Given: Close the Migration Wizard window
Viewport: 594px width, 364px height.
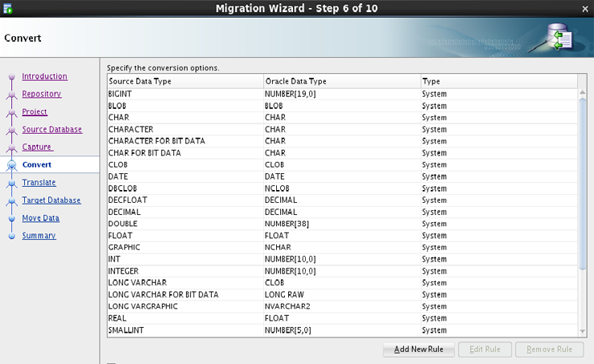Looking at the screenshot, I should click(585, 9).
